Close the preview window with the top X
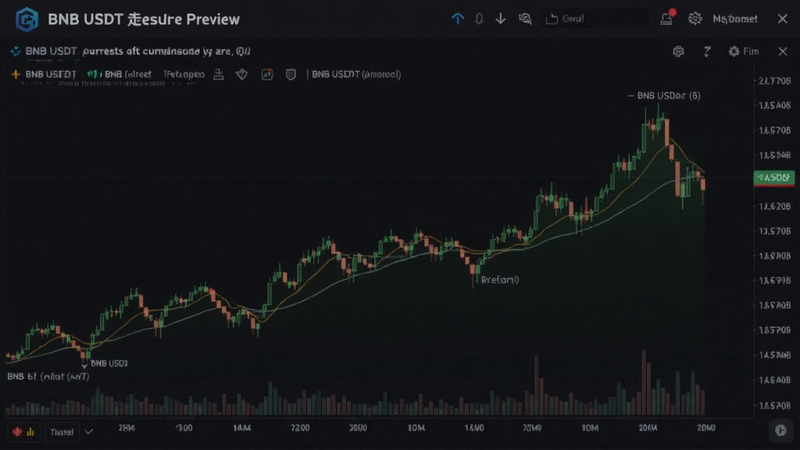This screenshot has width=800, height=450. (x=782, y=19)
